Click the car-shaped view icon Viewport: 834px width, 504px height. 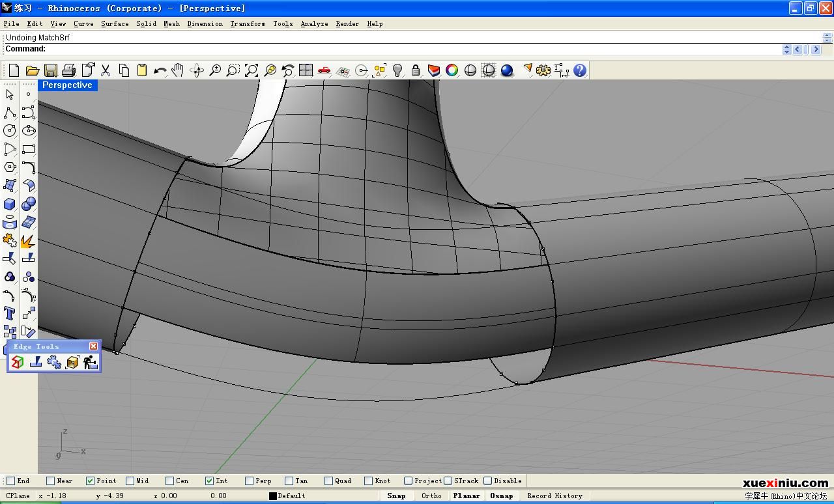(324, 70)
